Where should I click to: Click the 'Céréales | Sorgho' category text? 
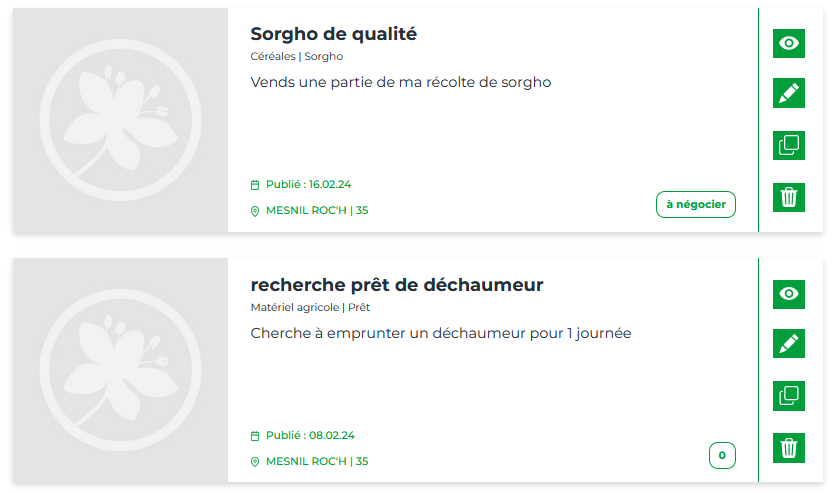tap(296, 56)
